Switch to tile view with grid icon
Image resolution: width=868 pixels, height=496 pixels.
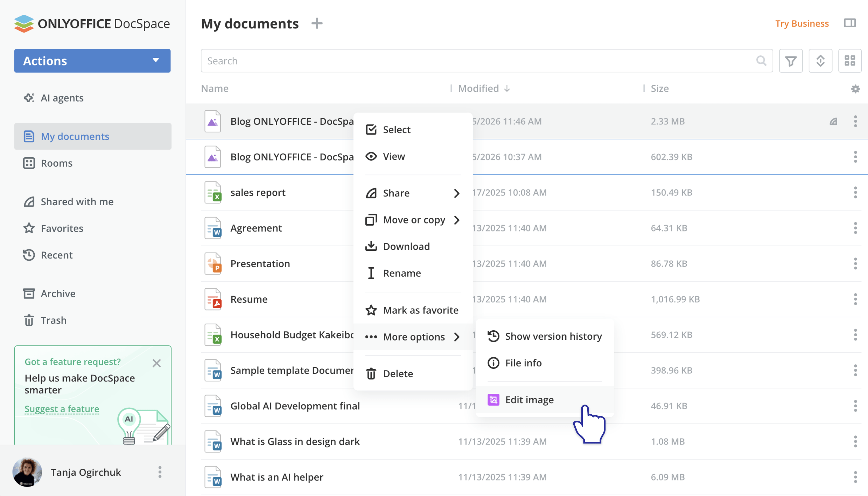(x=849, y=61)
